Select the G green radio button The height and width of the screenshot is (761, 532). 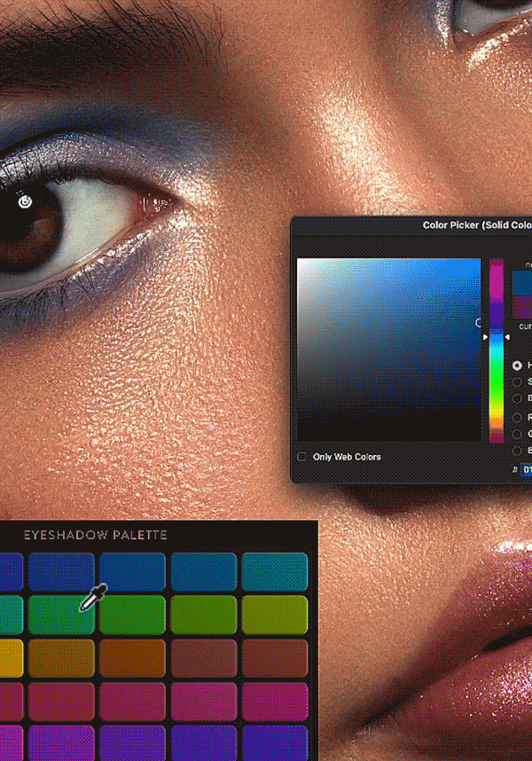pos(518,434)
